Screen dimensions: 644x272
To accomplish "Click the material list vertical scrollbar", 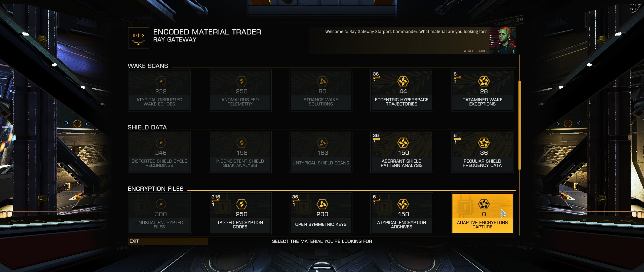I will pyautogui.click(x=519, y=125).
